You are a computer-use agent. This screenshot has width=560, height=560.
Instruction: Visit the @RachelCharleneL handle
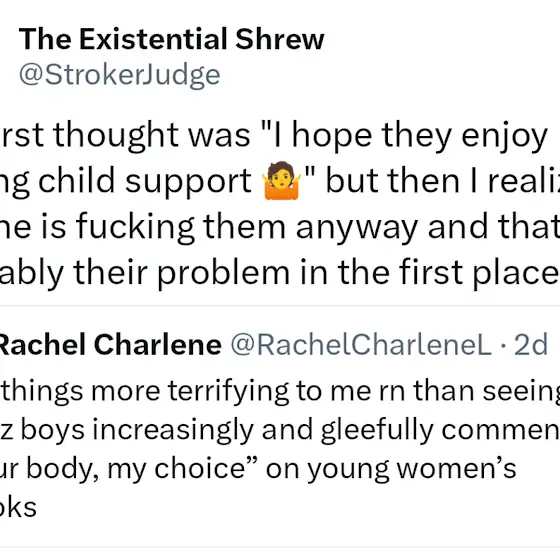(361, 345)
